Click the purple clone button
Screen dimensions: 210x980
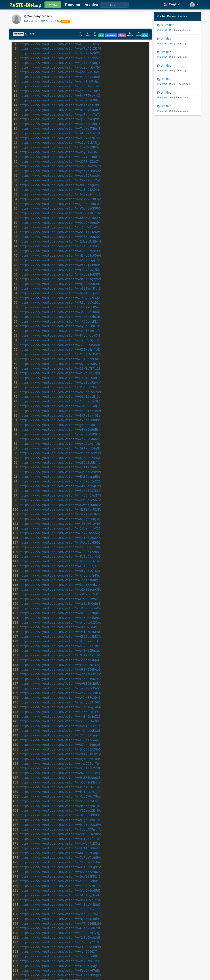[122, 35]
